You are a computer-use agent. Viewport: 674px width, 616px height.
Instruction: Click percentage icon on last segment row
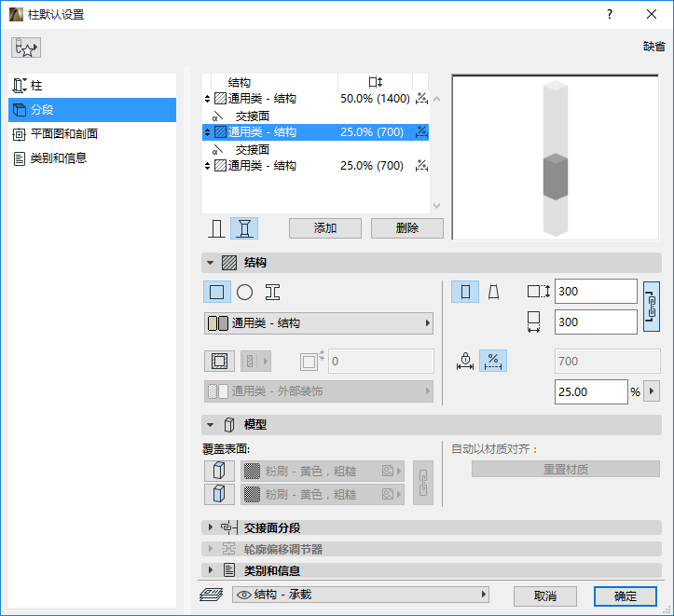421,166
